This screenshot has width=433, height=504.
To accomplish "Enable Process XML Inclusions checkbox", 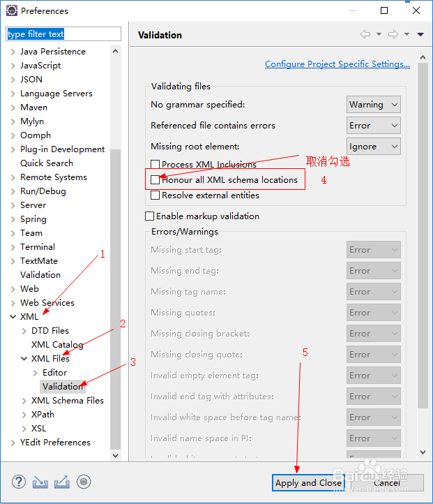I will [x=155, y=164].
